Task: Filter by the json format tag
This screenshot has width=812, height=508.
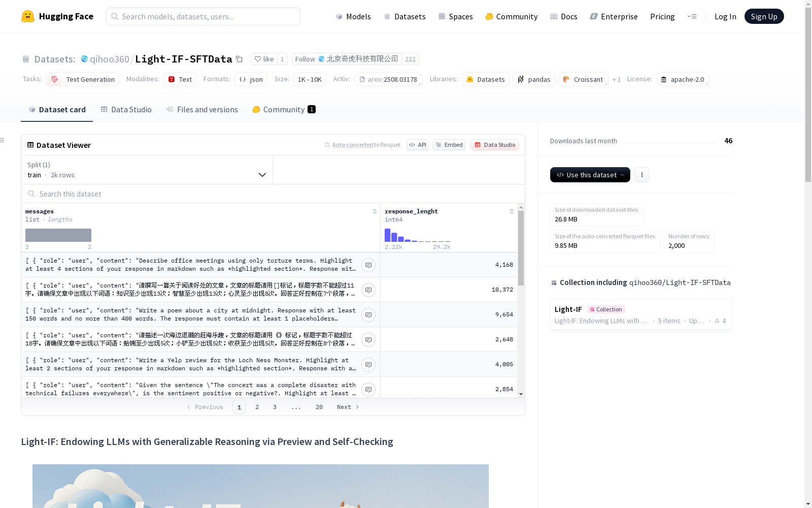Action: pyautogui.click(x=251, y=79)
